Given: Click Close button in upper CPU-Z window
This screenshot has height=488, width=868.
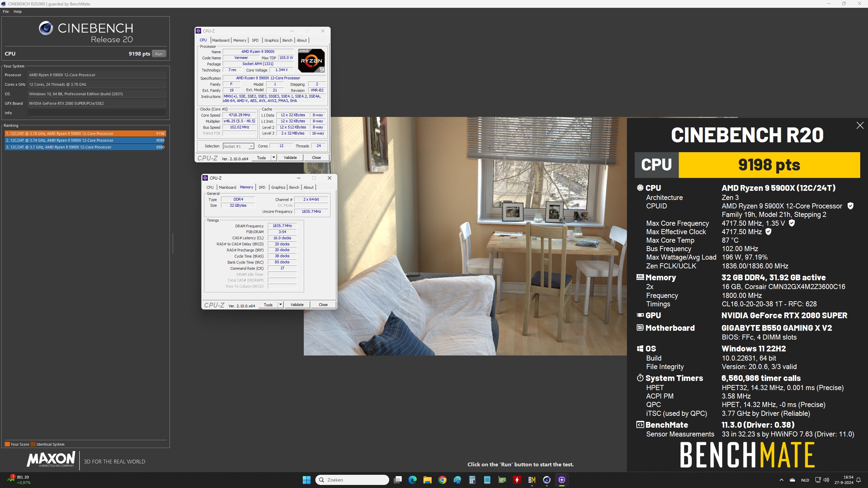Looking at the screenshot, I should point(316,158).
